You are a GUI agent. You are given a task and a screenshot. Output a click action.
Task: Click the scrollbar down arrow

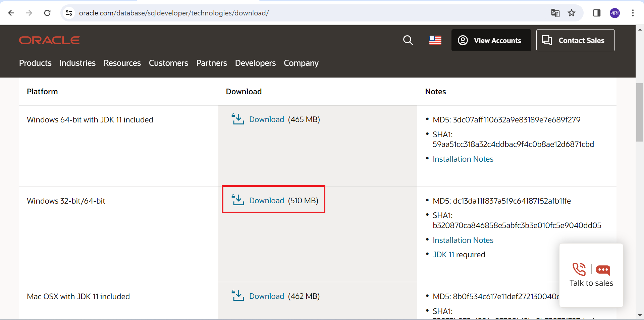click(640, 316)
